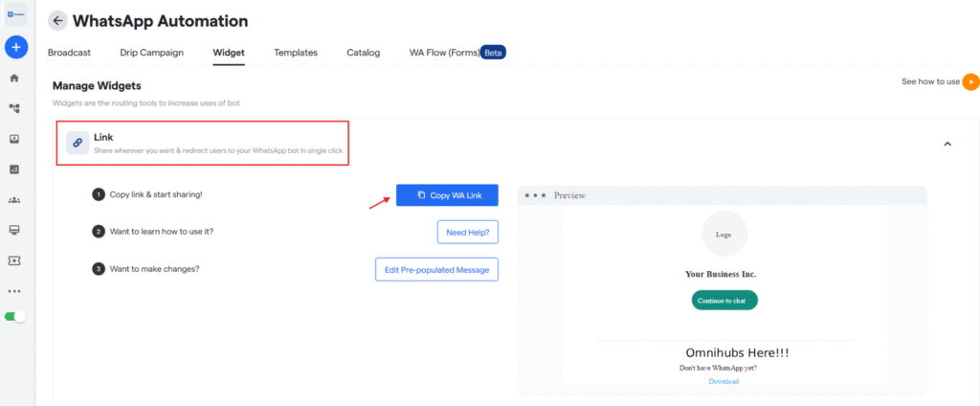Click the blue plus button in sidebar
Viewport: 980px width, 406px height.
click(15, 46)
